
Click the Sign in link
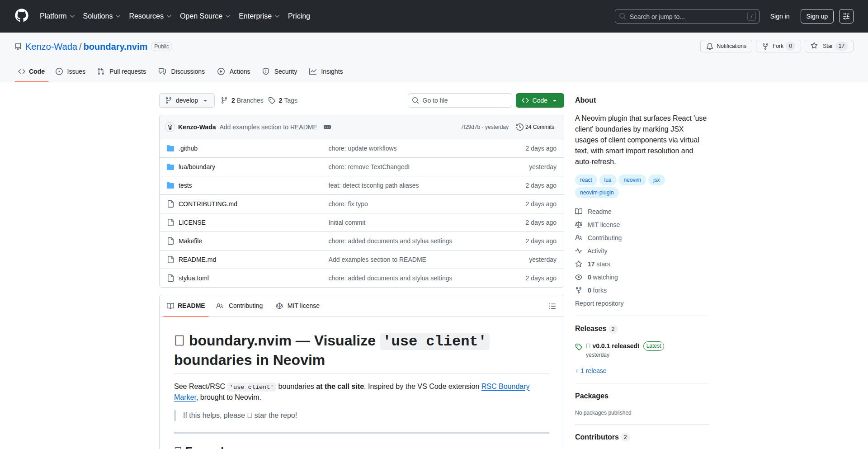(780, 16)
